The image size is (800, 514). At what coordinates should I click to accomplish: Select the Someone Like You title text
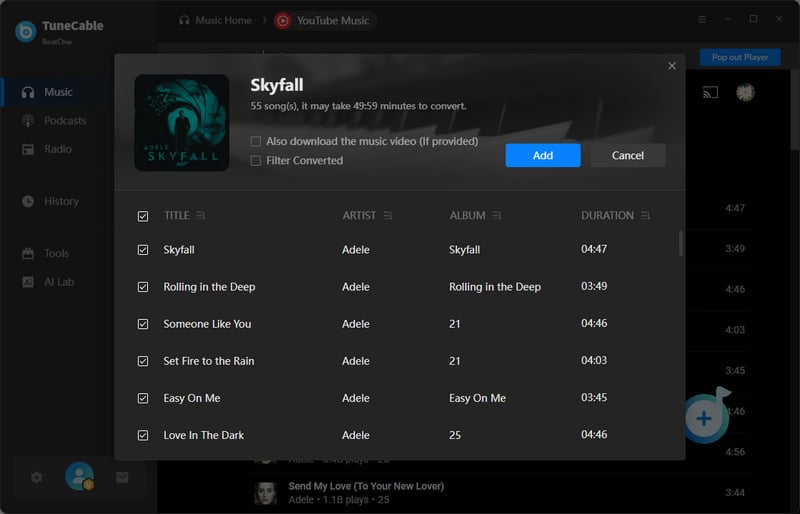[207, 324]
